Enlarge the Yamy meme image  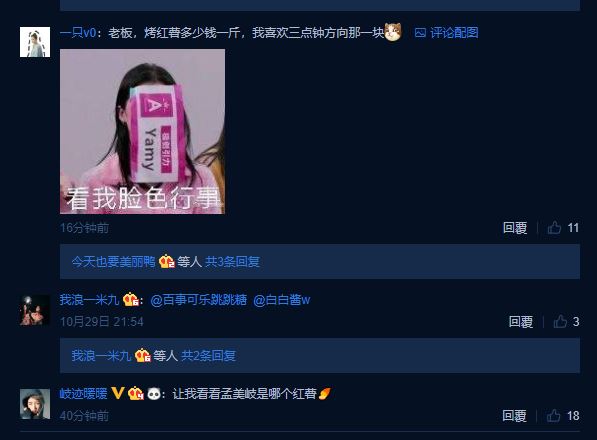pyautogui.click(x=142, y=131)
